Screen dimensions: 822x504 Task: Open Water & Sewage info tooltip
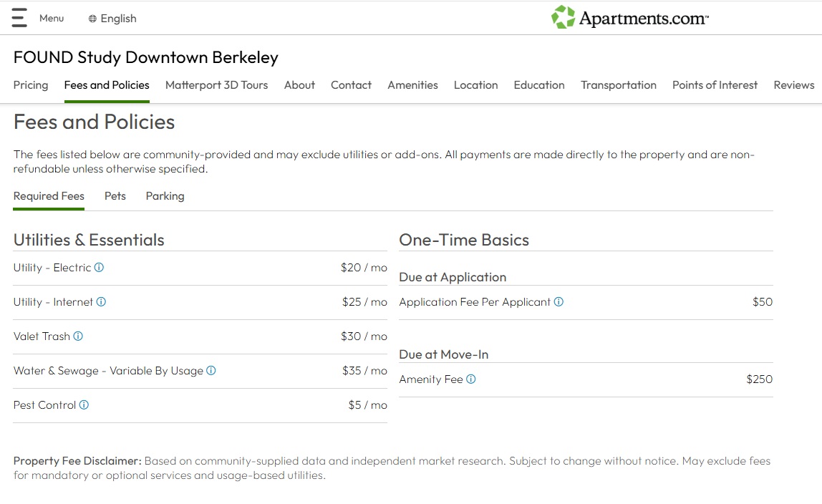point(211,371)
